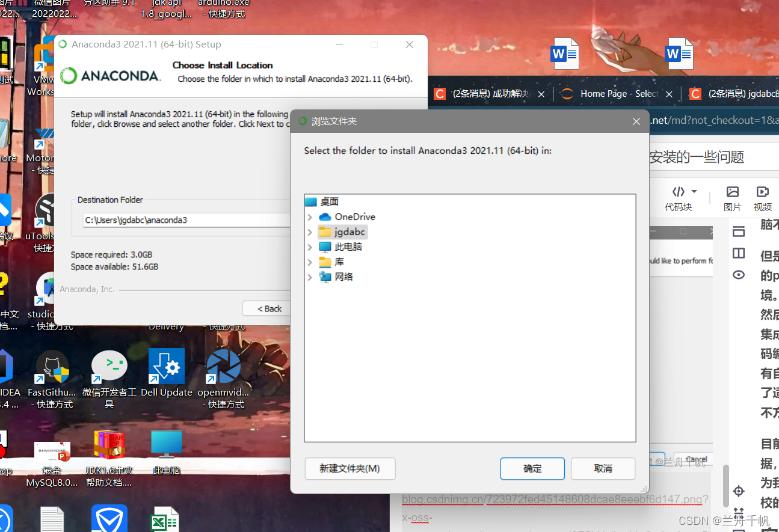Select 网络 in folder tree
The image size is (779, 532).
click(336, 277)
